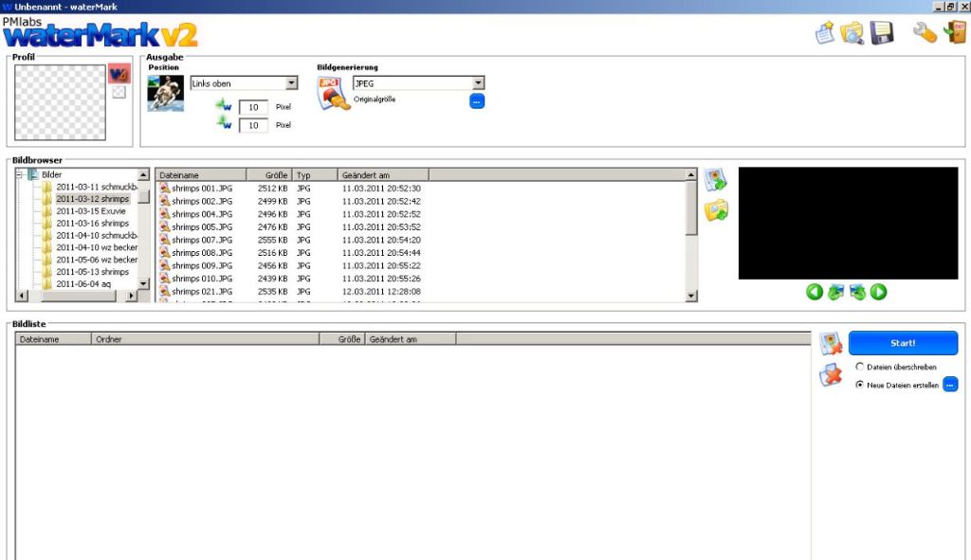Click the new project icon in top toolbar

pos(825,33)
